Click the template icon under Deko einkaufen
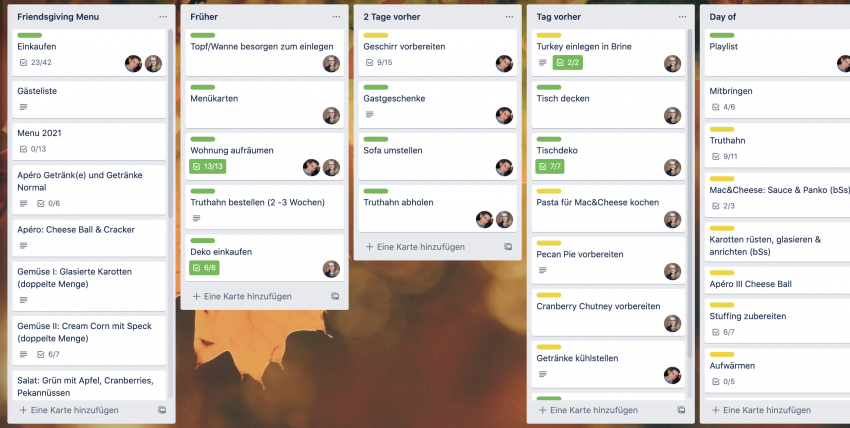This screenshot has width=850, height=428. pos(335,296)
